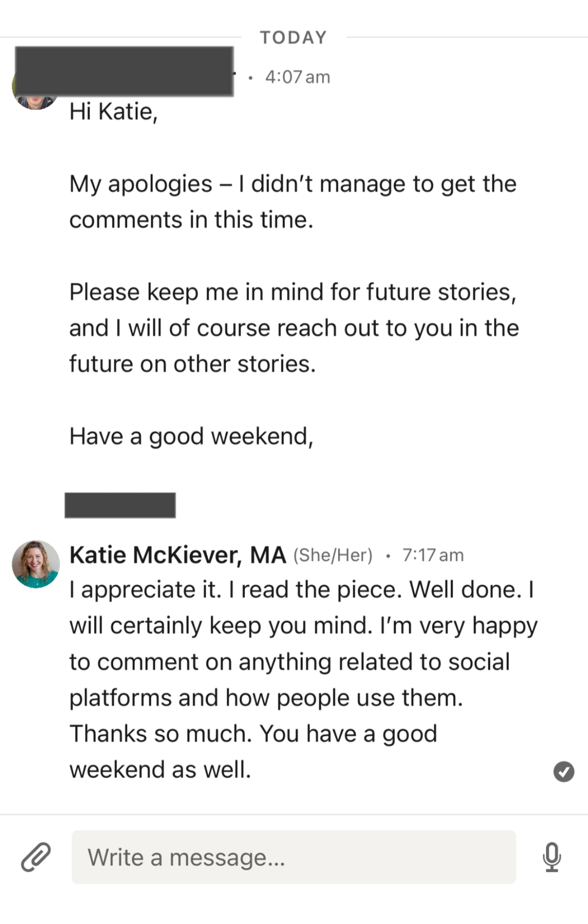Image resolution: width=588 pixels, height=924 pixels.
Task: Click the "platforms and how people use them" line
Action: [x=266, y=698]
